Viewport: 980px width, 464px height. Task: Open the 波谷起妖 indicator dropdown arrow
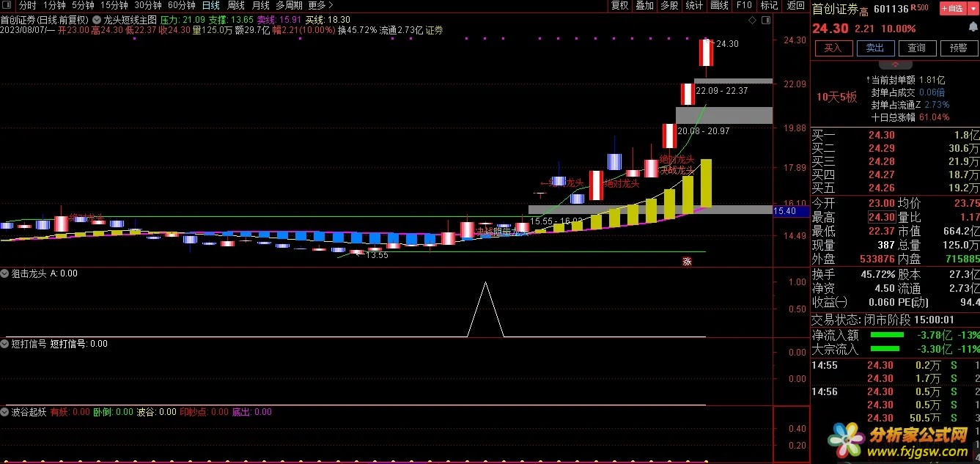[x=6, y=412]
